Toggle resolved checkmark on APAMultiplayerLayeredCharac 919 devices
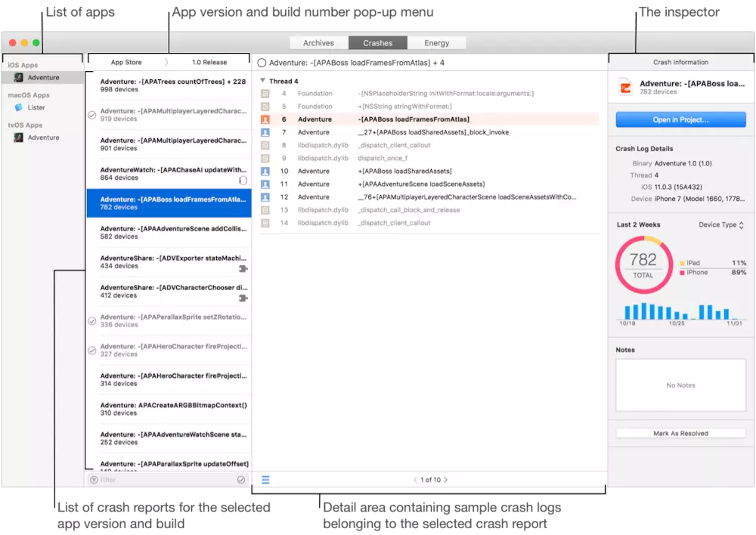 click(92, 115)
